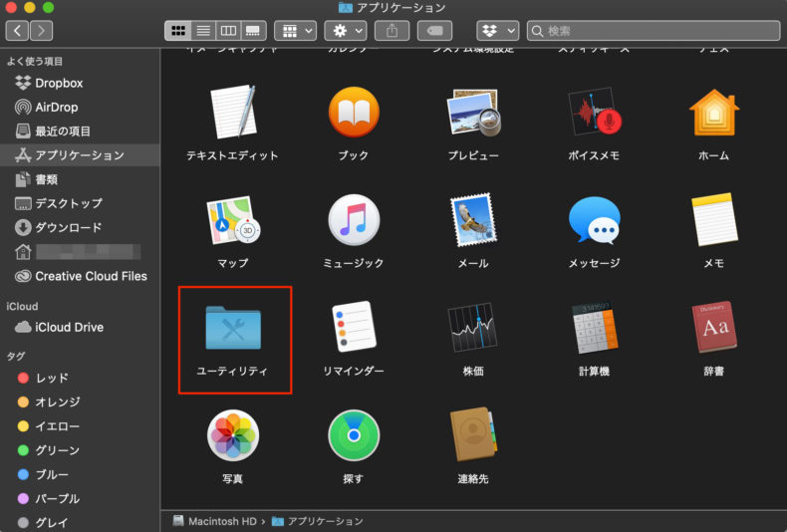
Task: Switch to list view mode
Action: tap(203, 31)
